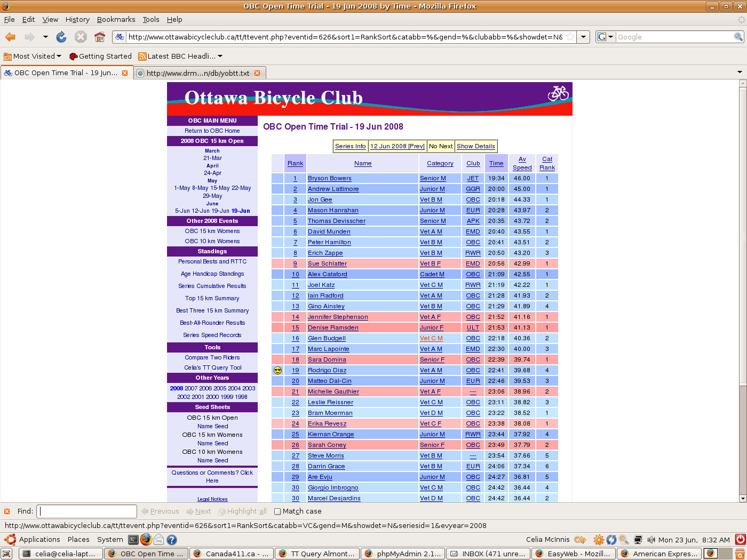The image size is (747, 560).
Task: Open the Bryson Bowers rider link
Action: pyautogui.click(x=329, y=178)
